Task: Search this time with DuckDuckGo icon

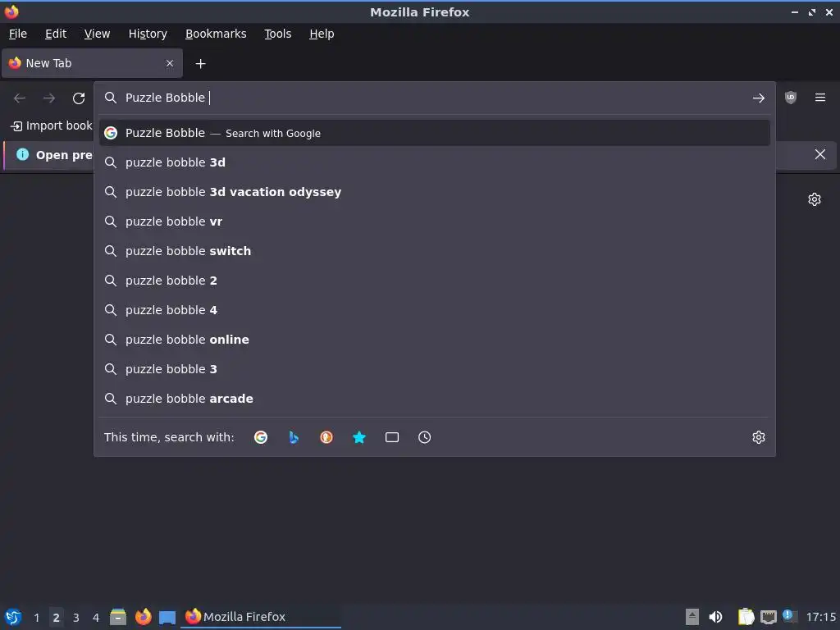Action: click(x=326, y=437)
